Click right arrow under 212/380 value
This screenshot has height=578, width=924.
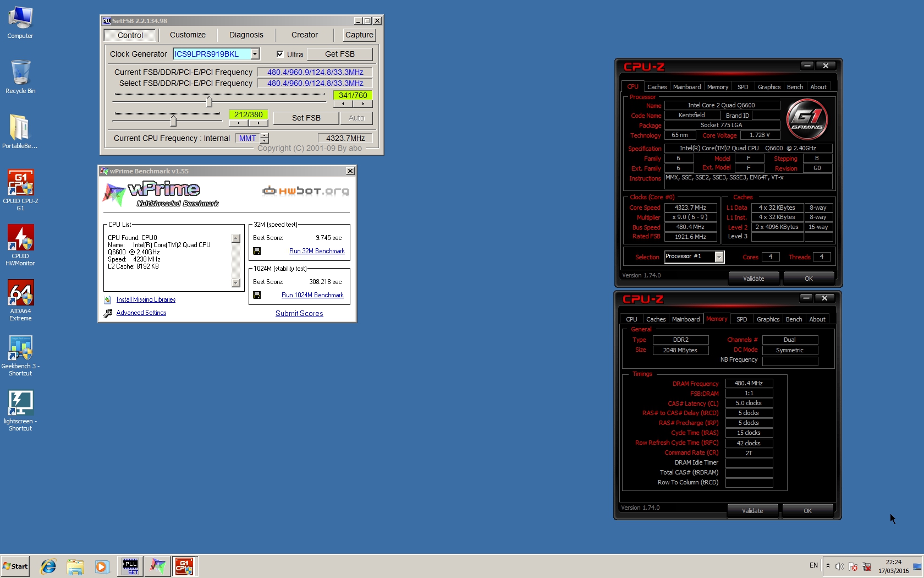[x=258, y=123]
